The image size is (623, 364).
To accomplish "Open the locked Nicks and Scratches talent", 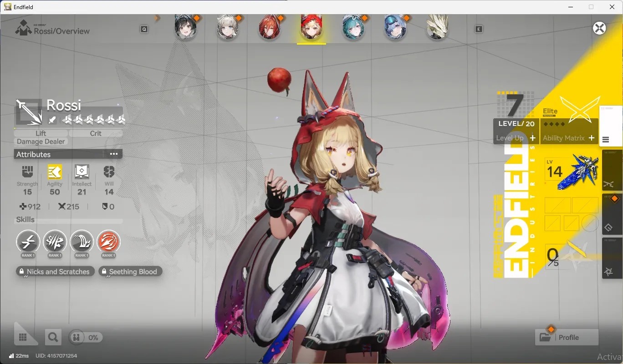I will tap(55, 272).
